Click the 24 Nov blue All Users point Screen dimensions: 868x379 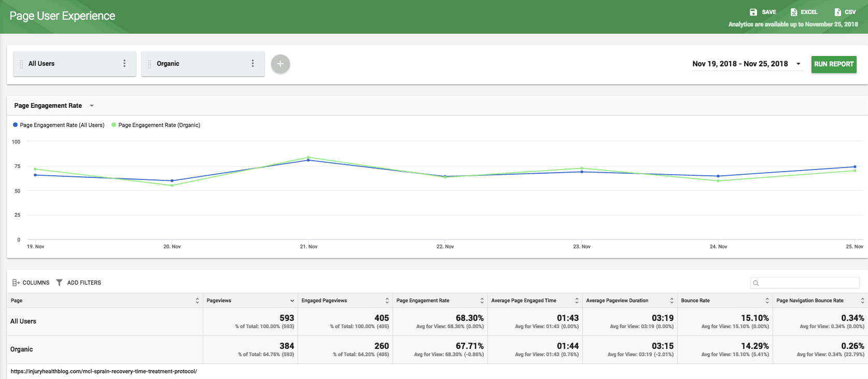pos(718,176)
